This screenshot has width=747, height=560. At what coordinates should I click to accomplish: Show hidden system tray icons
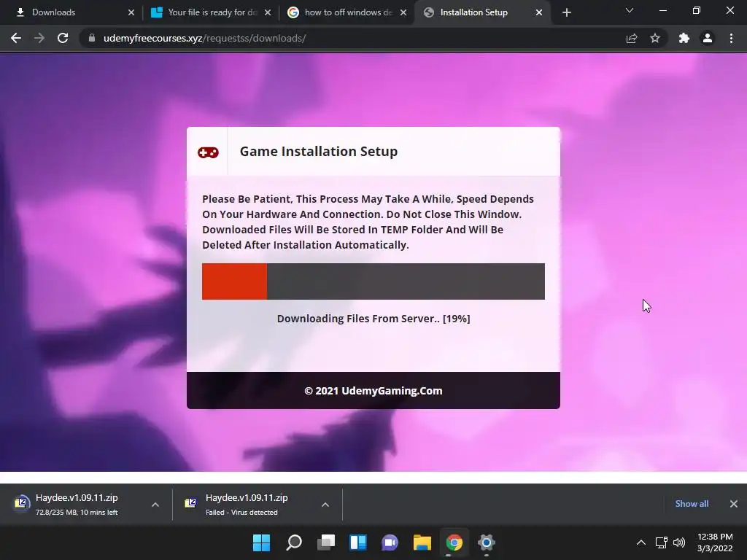pos(641,542)
